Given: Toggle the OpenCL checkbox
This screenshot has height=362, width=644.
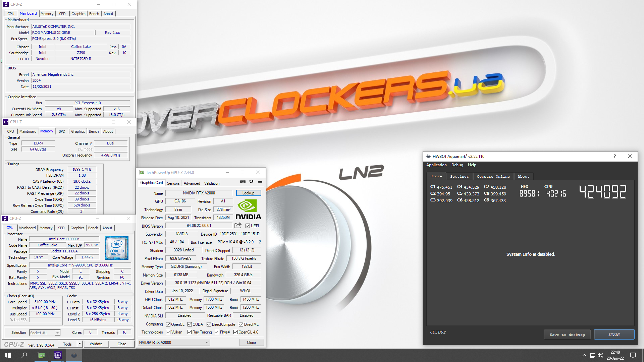Looking at the screenshot, I should (x=168, y=324).
